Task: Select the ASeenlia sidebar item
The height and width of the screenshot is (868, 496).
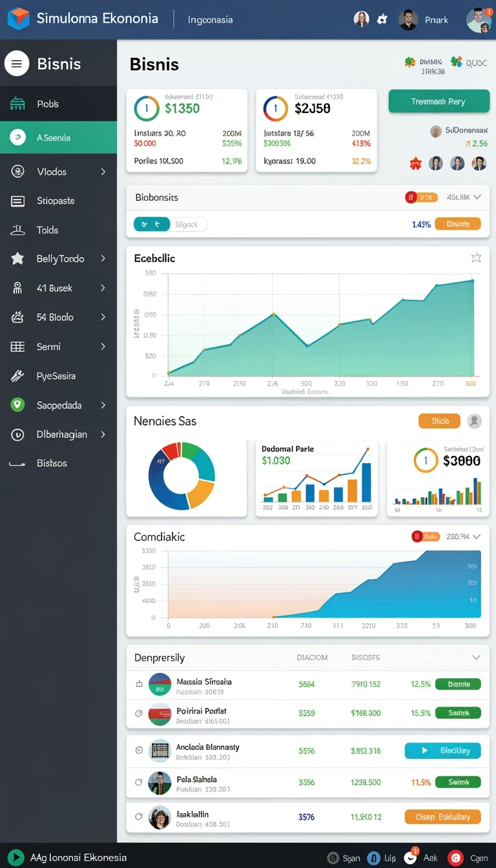Action: pos(58,138)
